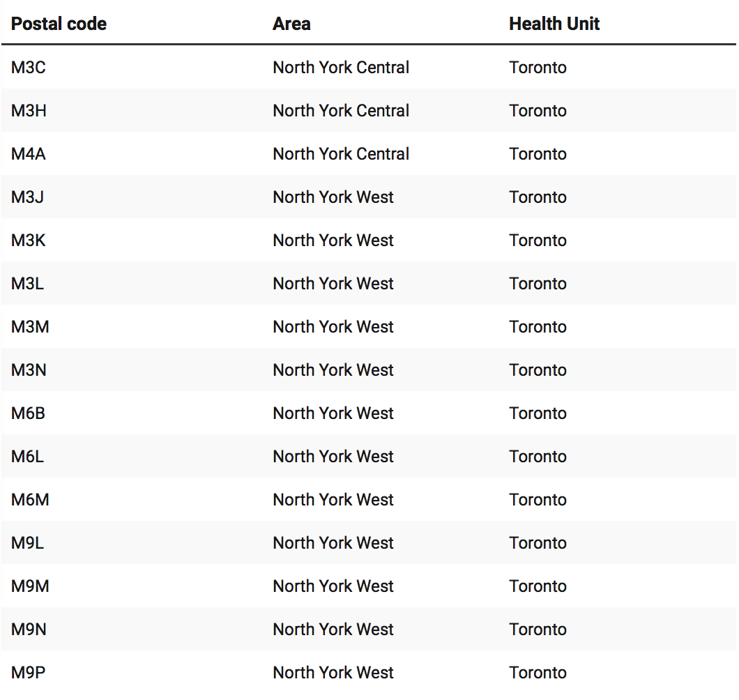Select the M6L postal code cell
Image resolution: width=739 pixels, height=700 pixels.
[x=27, y=457]
